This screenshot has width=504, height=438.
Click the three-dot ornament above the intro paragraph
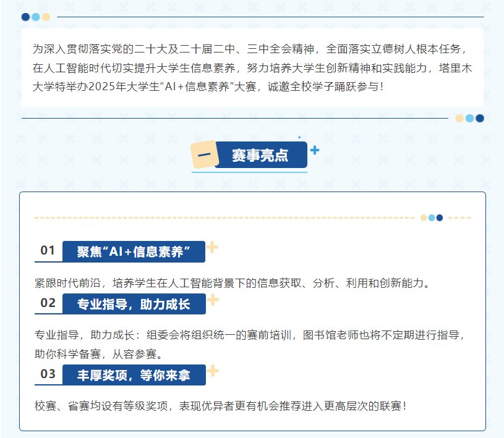[35, 17]
